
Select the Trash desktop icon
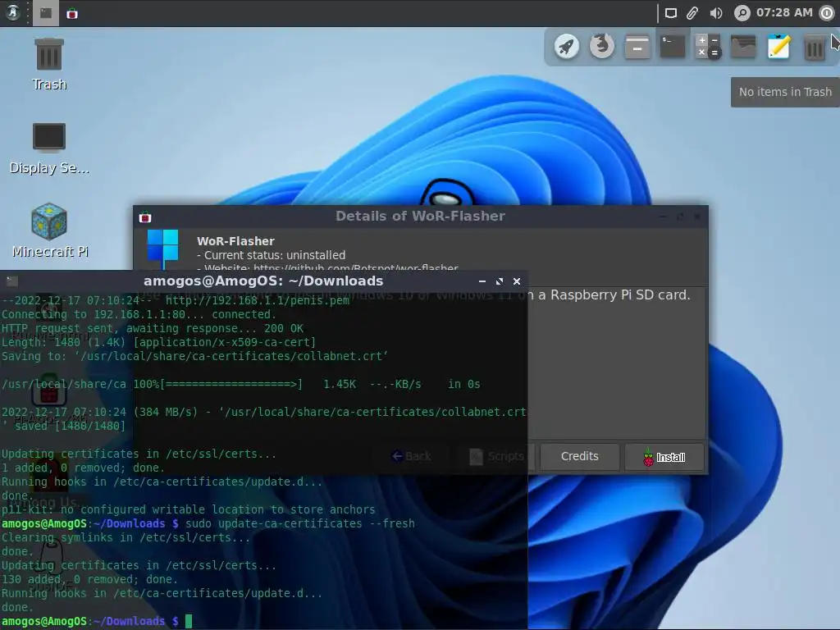pyautogui.click(x=49, y=64)
